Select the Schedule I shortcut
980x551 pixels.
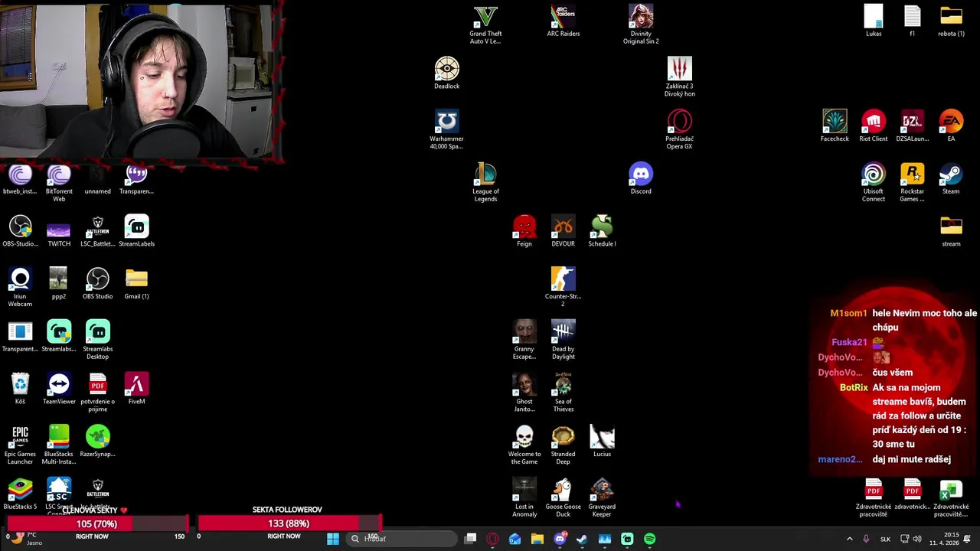602,231
